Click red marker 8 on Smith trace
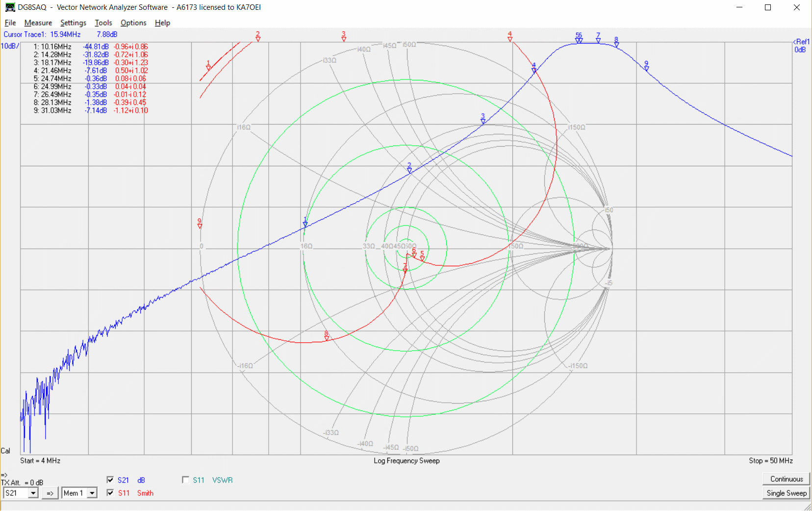 (327, 336)
